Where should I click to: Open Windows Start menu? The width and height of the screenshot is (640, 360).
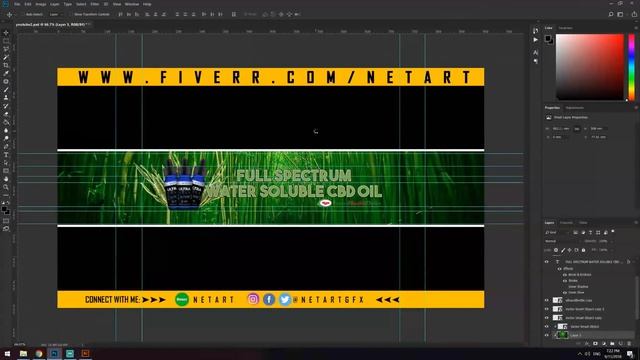7,353
